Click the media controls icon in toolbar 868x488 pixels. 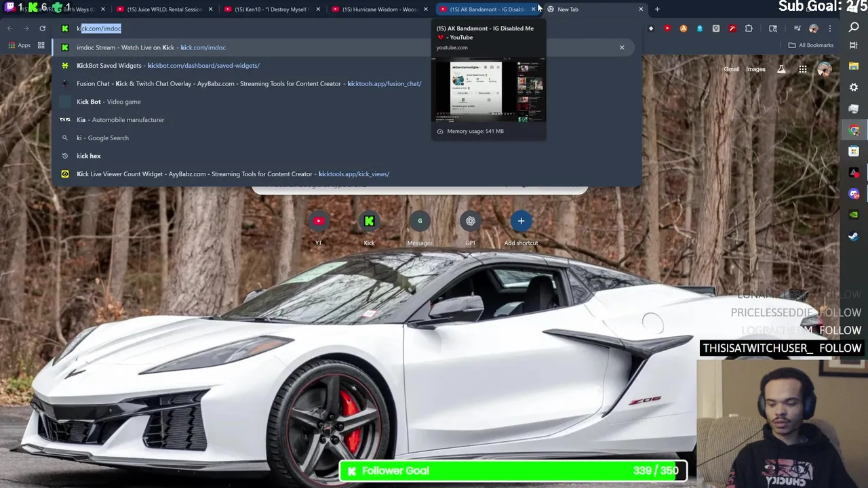click(x=797, y=28)
